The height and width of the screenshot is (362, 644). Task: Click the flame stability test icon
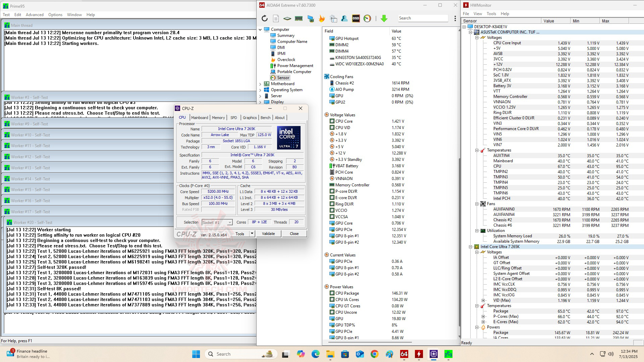(x=322, y=18)
